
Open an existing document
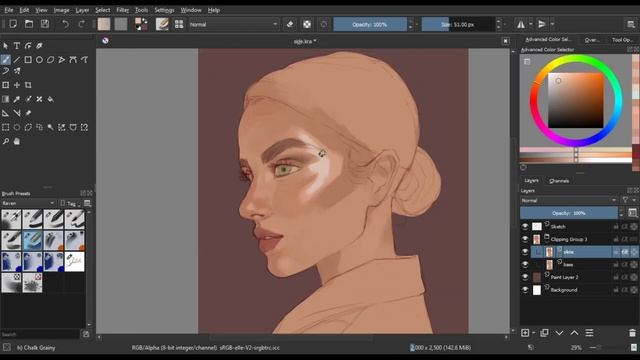tap(29, 24)
